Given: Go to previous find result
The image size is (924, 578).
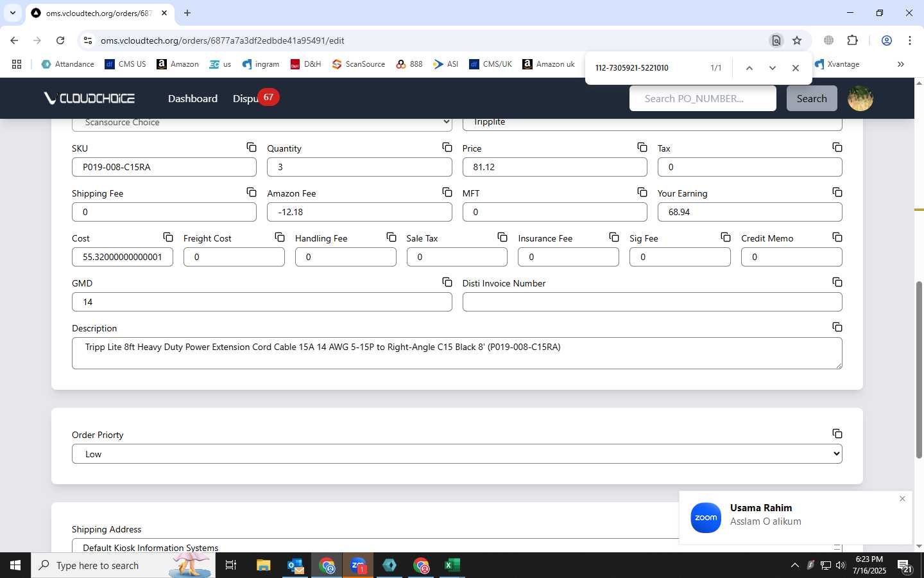Looking at the screenshot, I should pos(749,68).
